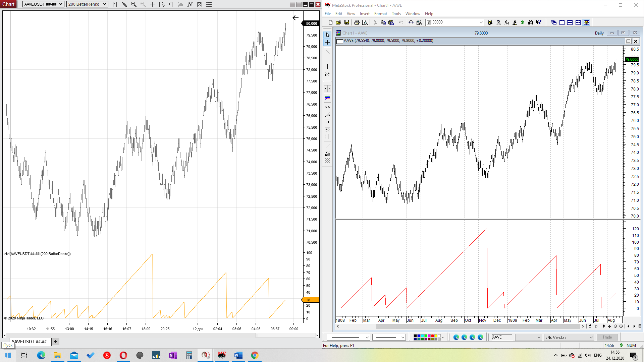Toggle the tile columns window layout icon
Image resolution: width=644 pixels, height=362 pixels.
click(x=562, y=22)
